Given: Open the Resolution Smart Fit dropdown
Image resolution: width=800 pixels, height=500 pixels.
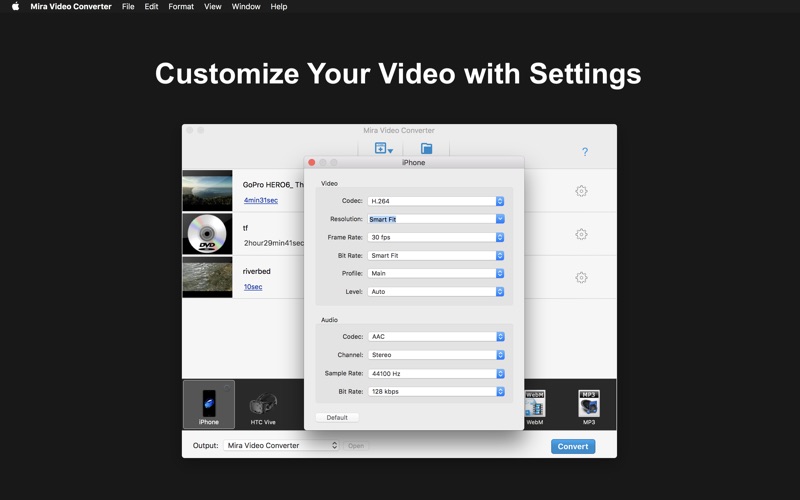Looking at the screenshot, I should coord(436,219).
